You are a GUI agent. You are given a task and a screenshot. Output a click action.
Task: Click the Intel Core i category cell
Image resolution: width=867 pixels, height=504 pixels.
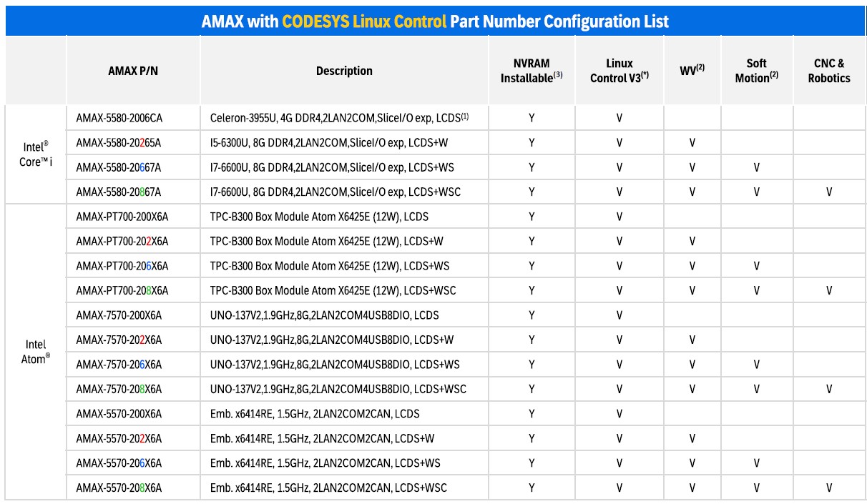pyautogui.click(x=36, y=154)
